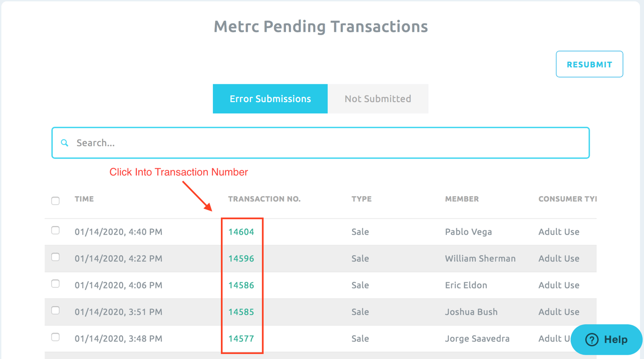Open transaction number 14604
Image resolution: width=644 pixels, height=359 pixels.
[242, 231]
